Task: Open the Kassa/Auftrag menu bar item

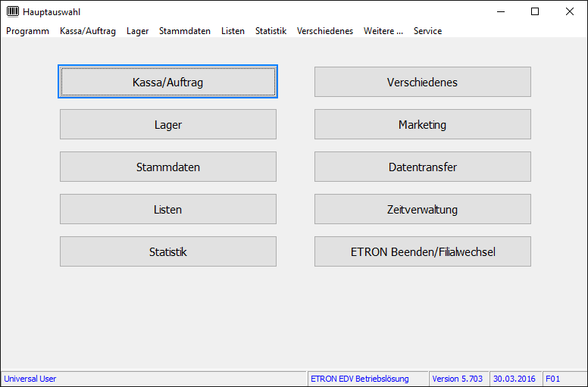Action: pyautogui.click(x=88, y=31)
